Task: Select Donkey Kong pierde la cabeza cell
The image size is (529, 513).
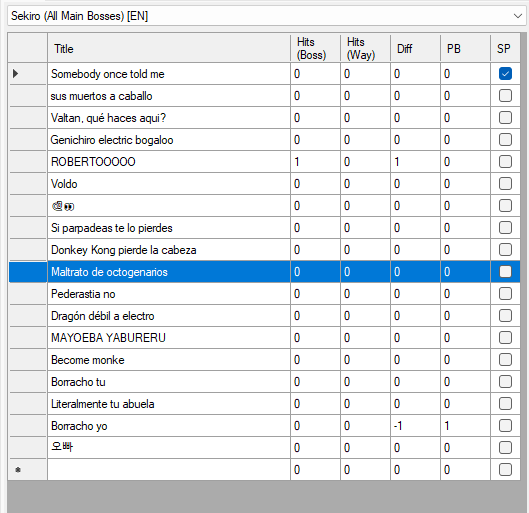Action: tap(169, 250)
